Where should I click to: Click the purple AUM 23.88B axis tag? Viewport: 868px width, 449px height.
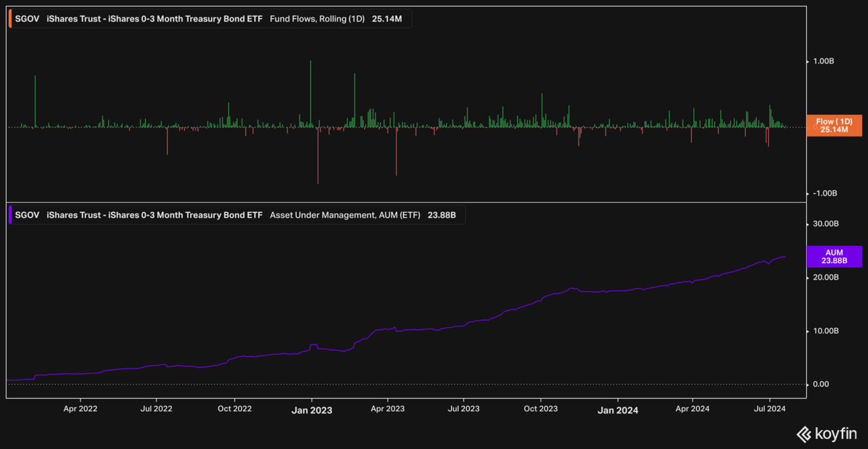(x=834, y=257)
